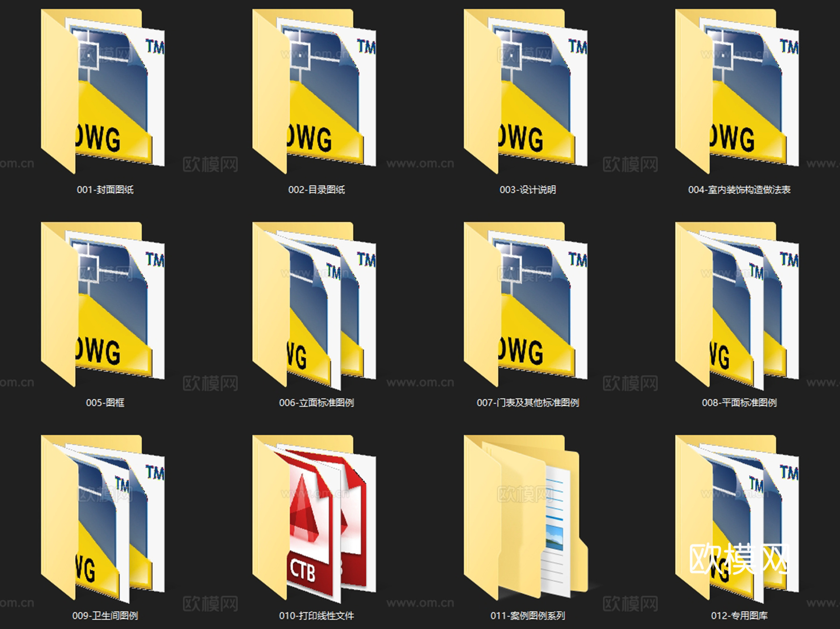The height and width of the screenshot is (629, 840).
Task: Select the 006-立面标准图例 folder icon
Action: [315, 305]
